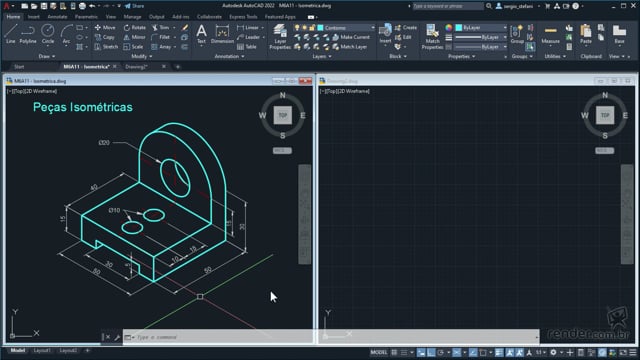Switch to the Annotate ribbon tab
Screen dimensions: 640x360
(57, 17)
